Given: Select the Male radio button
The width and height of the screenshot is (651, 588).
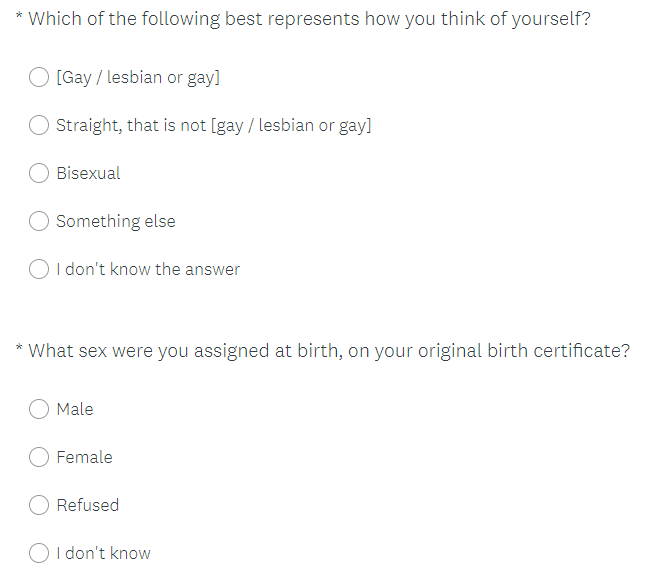Looking at the screenshot, I should pos(39,409).
